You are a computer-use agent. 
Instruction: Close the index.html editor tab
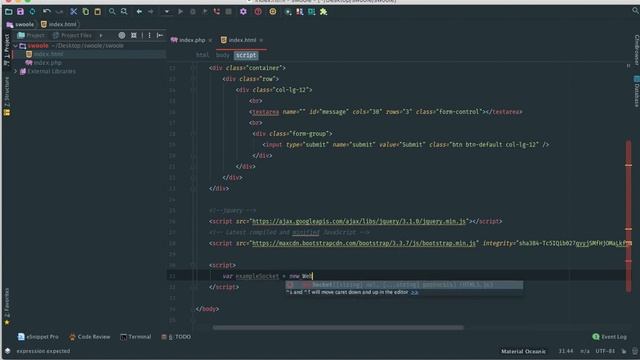click(261, 40)
